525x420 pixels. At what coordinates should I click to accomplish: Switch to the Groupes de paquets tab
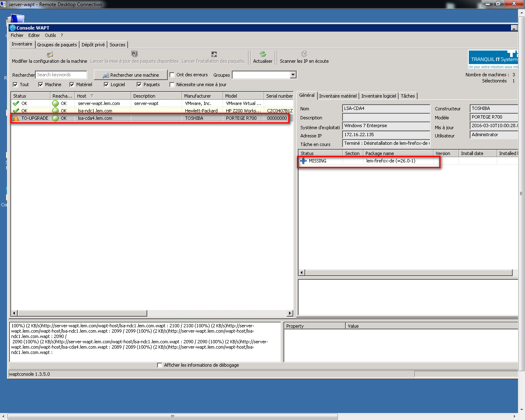click(x=57, y=45)
